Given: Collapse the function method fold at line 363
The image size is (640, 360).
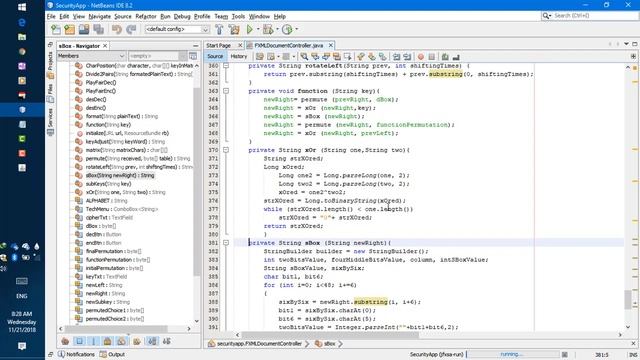Looking at the screenshot, I should (226, 91).
